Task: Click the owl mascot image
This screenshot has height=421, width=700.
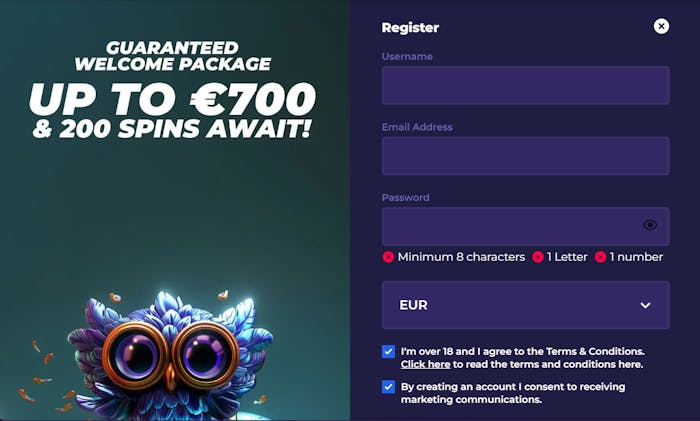Action: click(170, 353)
